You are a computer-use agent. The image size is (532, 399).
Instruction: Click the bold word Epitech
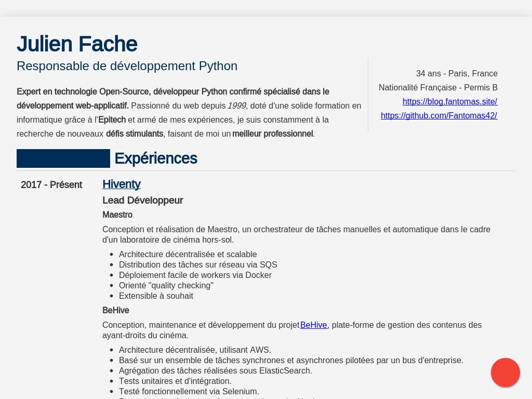click(112, 120)
